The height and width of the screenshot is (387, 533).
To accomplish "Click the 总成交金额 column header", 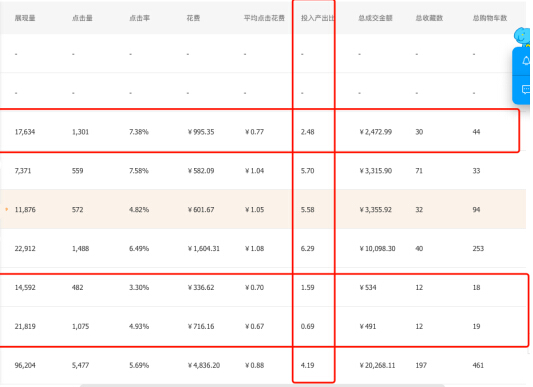I will [x=375, y=18].
